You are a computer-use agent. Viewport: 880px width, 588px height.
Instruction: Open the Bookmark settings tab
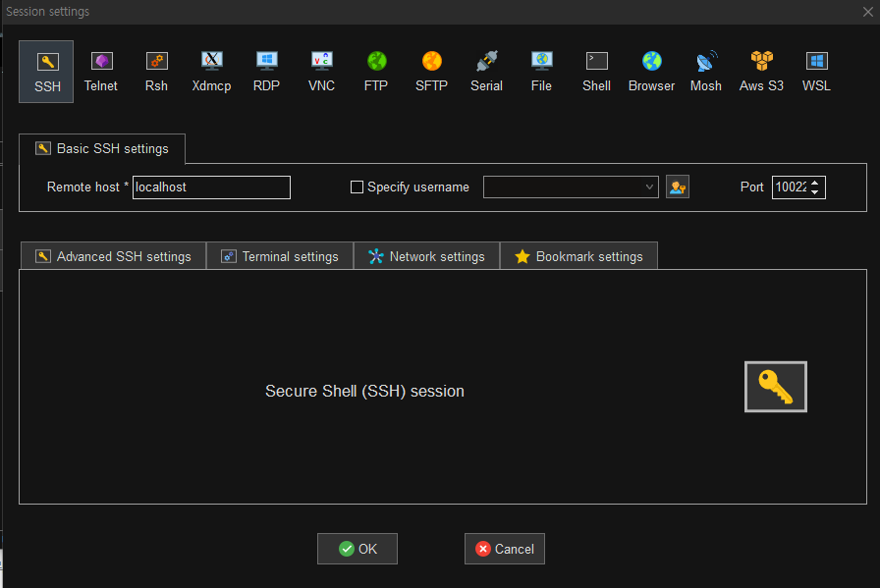578,256
